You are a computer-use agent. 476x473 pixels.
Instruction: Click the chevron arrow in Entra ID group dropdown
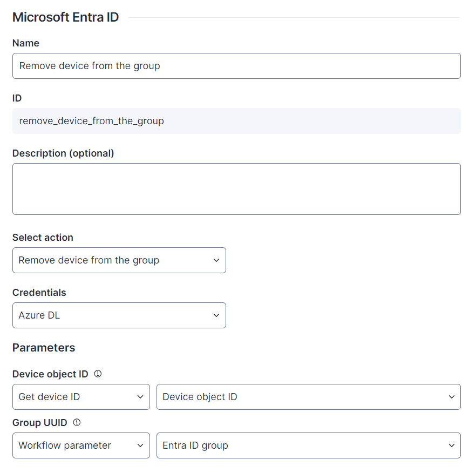pyautogui.click(x=451, y=445)
